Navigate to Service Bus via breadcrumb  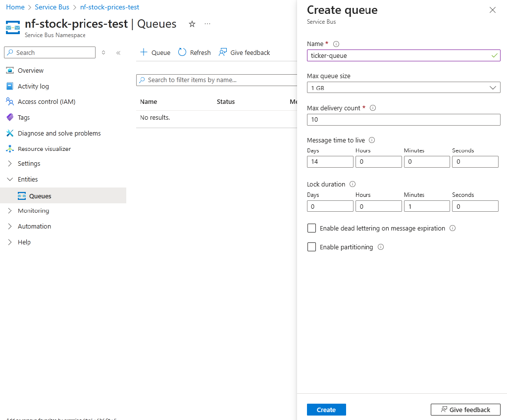click(52, 7)
